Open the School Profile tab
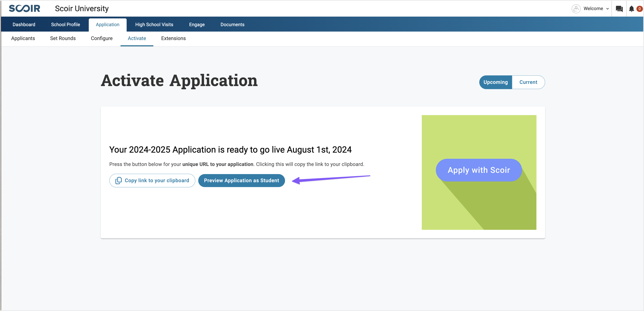Viewport: 644px width, 311px height. 65,25
